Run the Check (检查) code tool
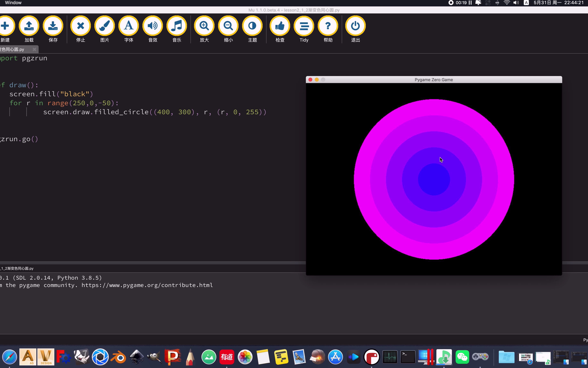Screen dimensions: 588x368 tap(280, 26)
